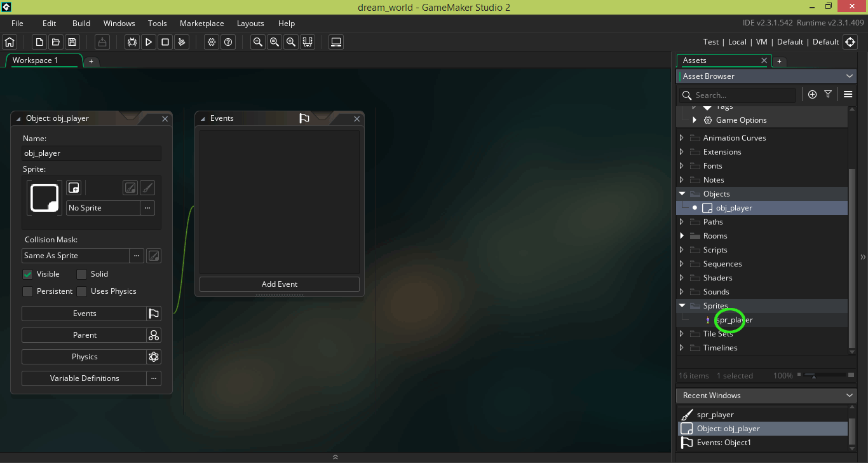The height and width of the screenshot is (463, 868).
Task: Open Asset Browser hamburger menu
Action: point(848,94)
